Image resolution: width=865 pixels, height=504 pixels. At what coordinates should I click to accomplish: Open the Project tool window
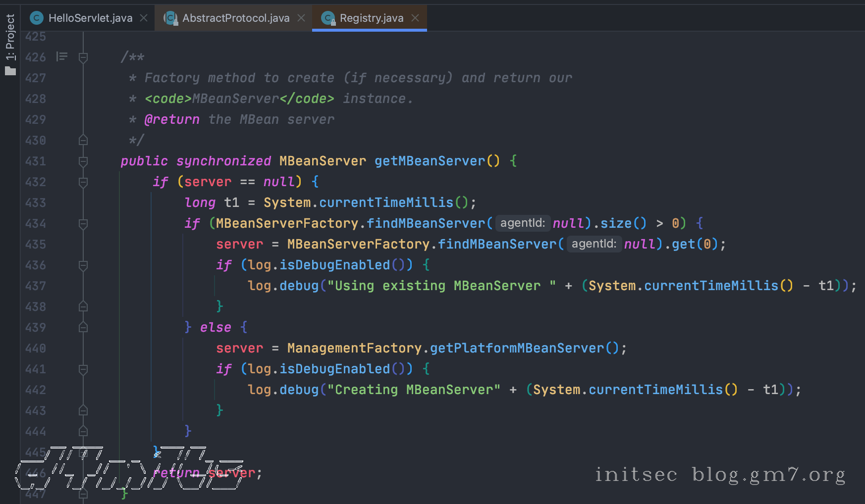coord(10,45)
